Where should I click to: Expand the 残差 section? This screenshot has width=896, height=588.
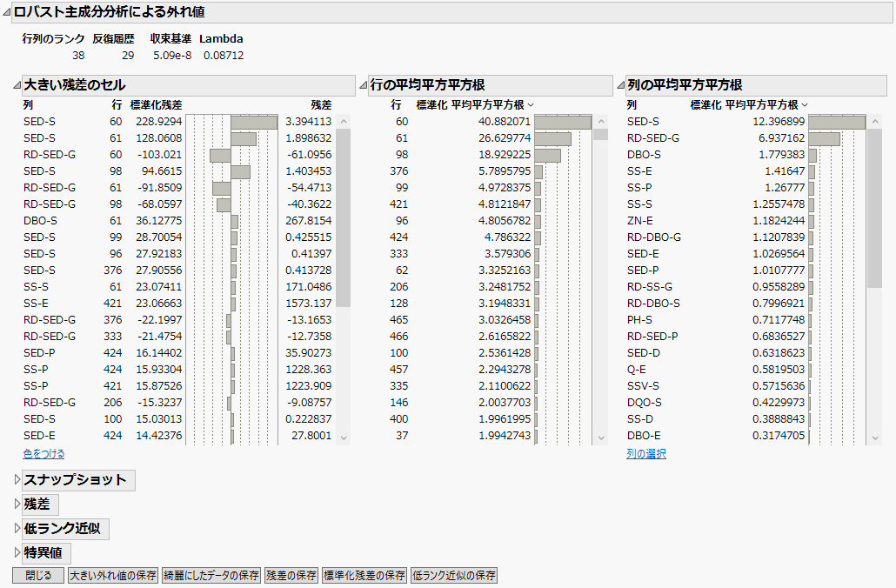[17, 504]
